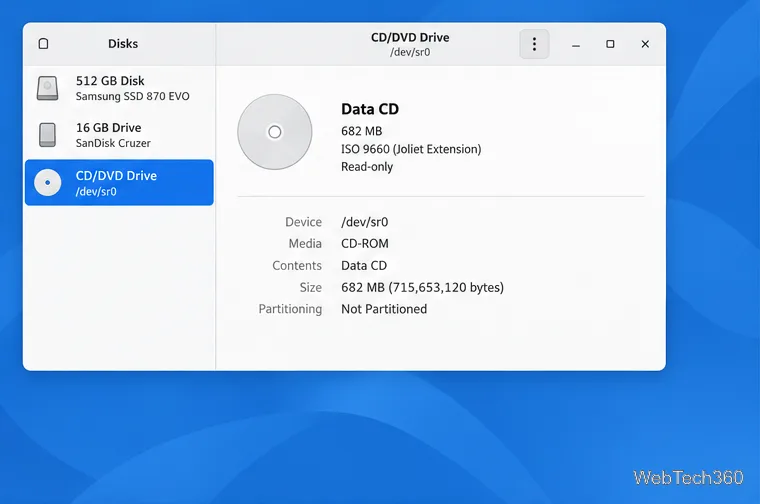Click size value 682 MB (715,653,120 bytes)

pos(423,287)
